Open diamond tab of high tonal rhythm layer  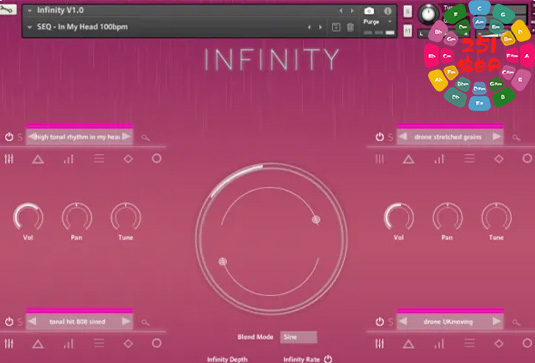[128, 159]
